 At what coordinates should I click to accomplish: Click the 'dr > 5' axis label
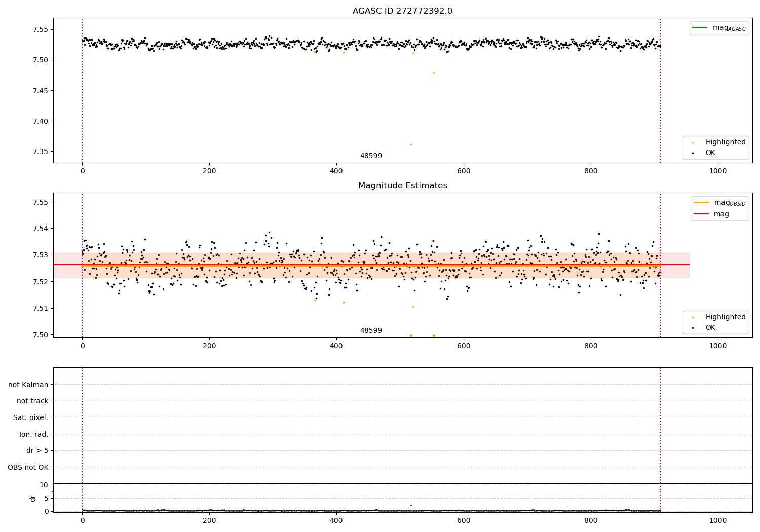pyautogui.click(x=37, y=451)
